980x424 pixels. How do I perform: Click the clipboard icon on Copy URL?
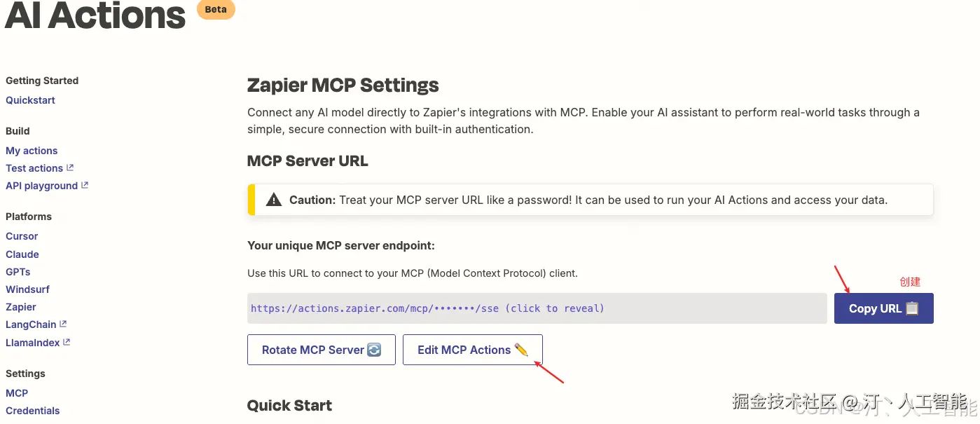[911, 308]
